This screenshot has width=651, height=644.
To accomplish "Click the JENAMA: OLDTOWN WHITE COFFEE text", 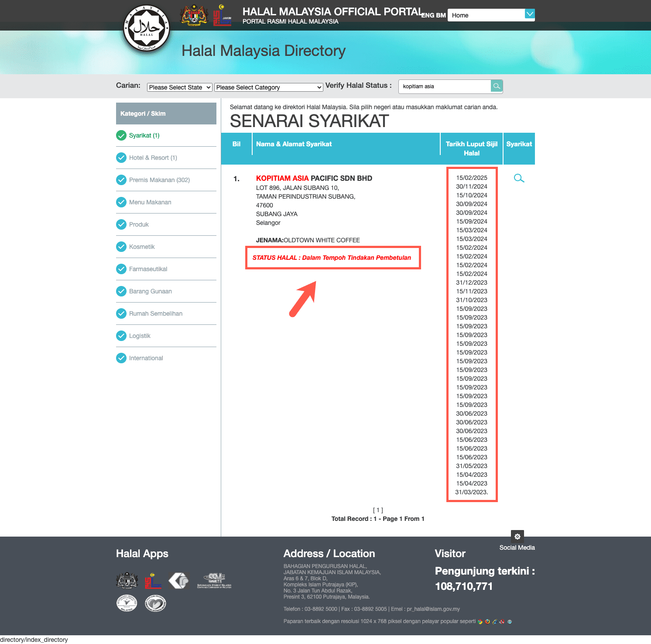I will [x=308, y=240].
